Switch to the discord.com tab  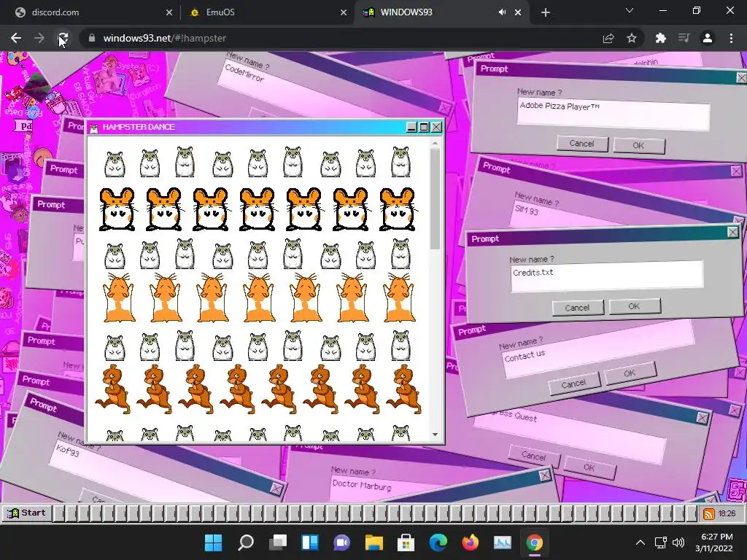pyautogui.click(x=90, y=12)
